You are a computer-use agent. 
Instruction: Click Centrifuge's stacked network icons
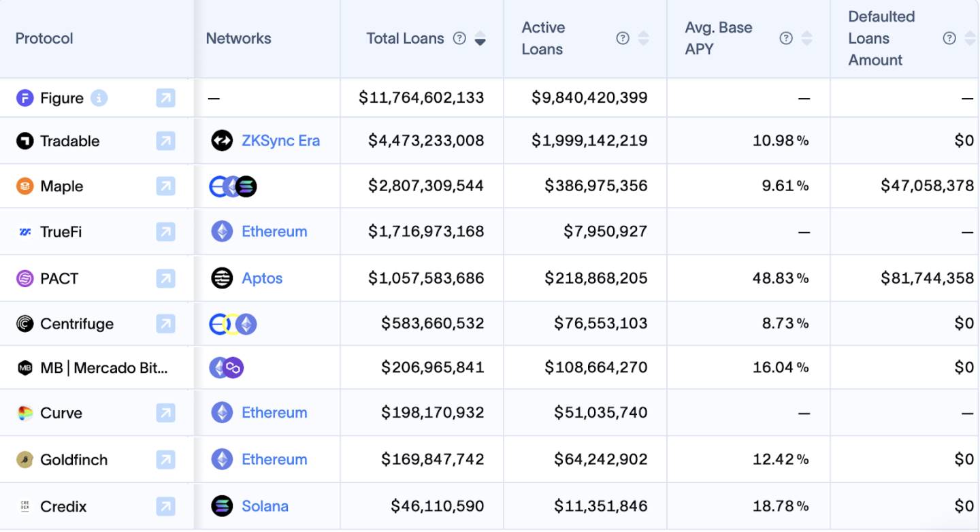click(x=233, y=324)
